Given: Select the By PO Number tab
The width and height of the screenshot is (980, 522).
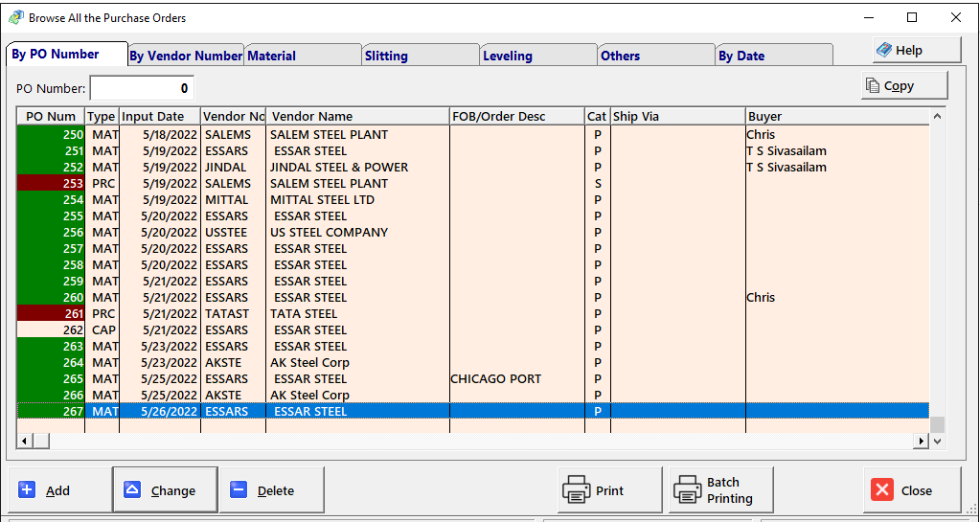Looking at the screenshot, I should (x=66, y=54).
